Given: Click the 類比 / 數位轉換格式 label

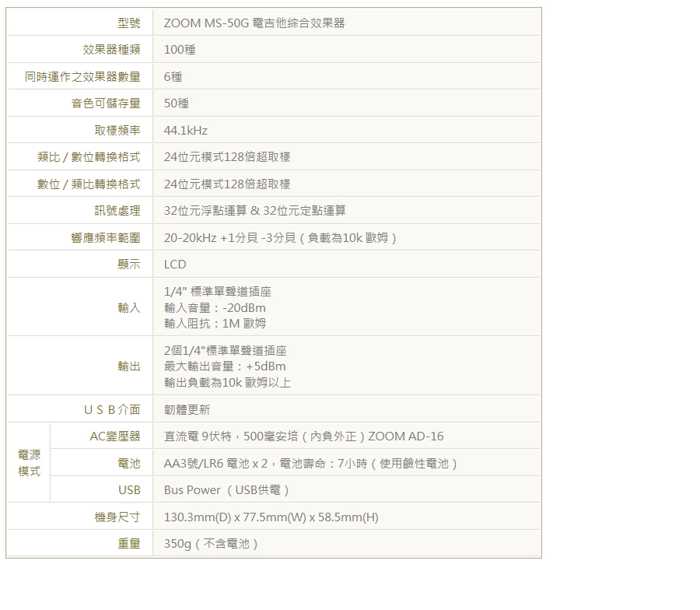Looking at the screenshot, I should click(x=89, y=157).
